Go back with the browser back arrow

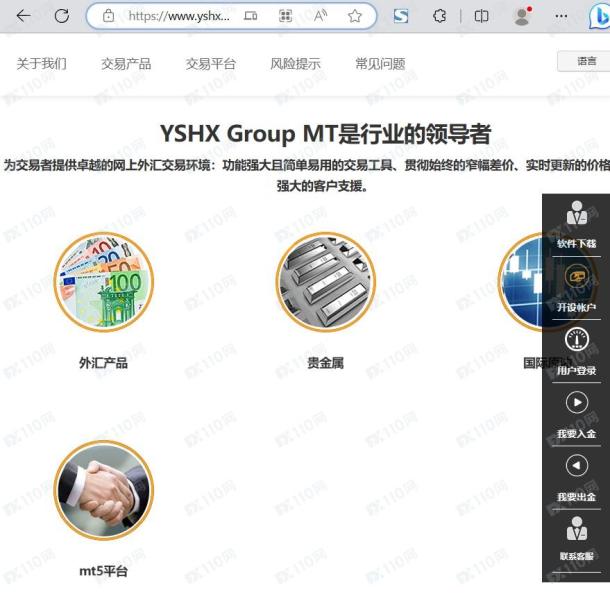pos(23,16)
